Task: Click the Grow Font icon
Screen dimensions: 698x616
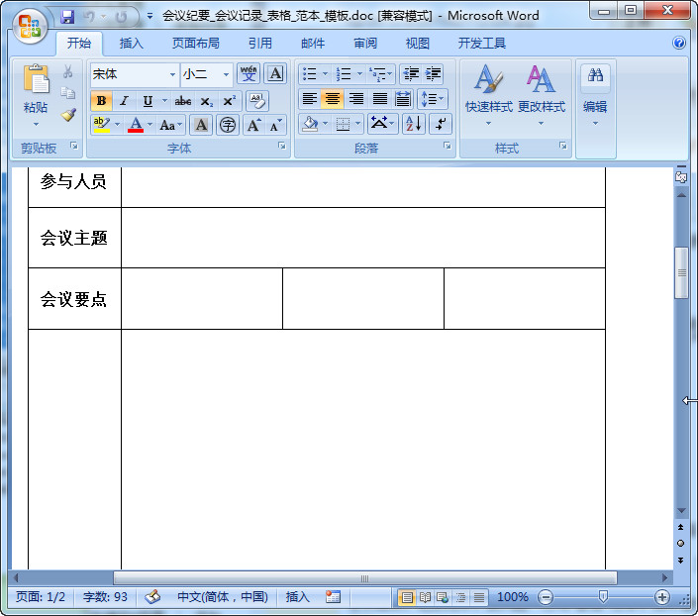Action: tap(253, 125)
